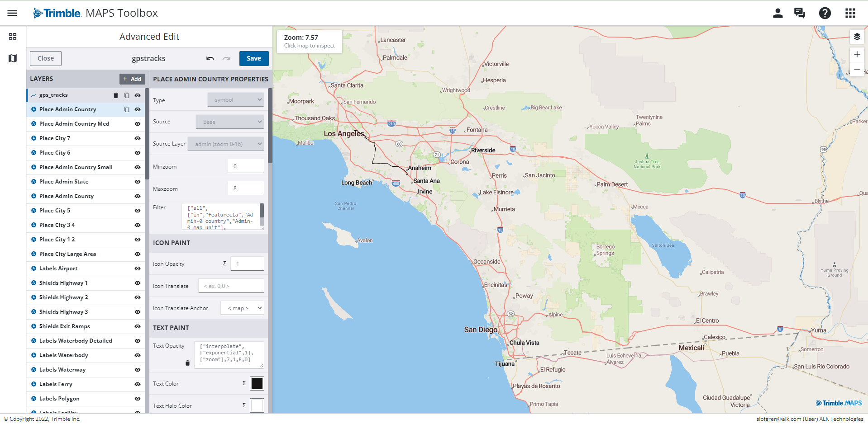The height and width of the screenshot is (424, 868).
Task: Open the user account profile icon
Action: (777, 13)
